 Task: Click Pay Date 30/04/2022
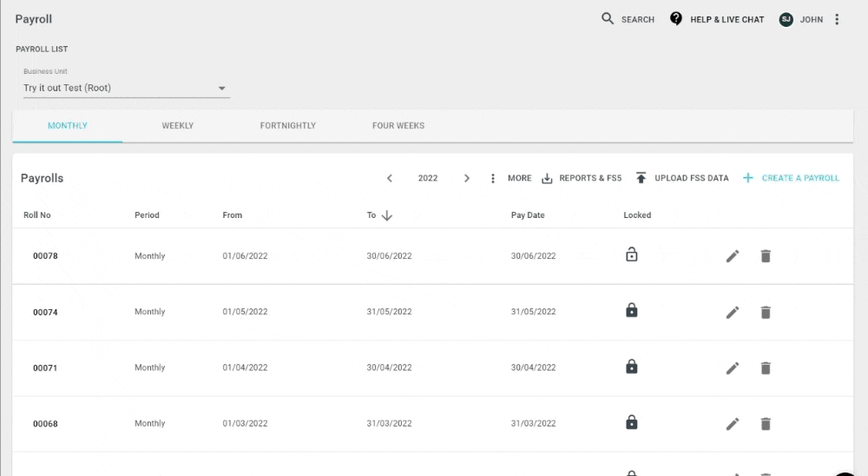(x=533, y=367)
